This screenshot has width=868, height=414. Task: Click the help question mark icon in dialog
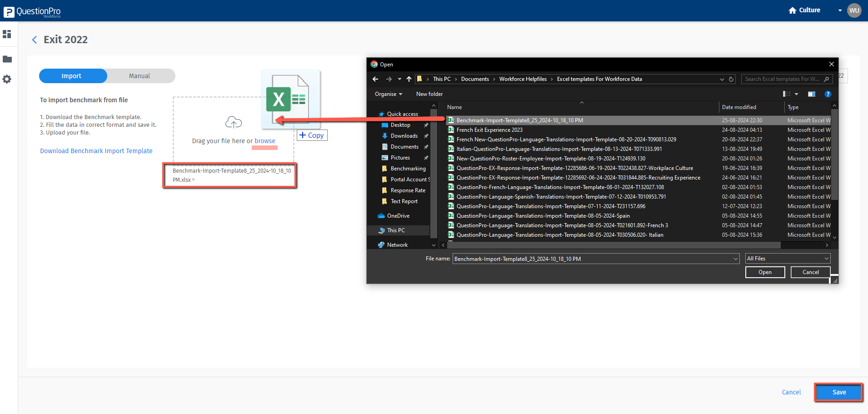[x=828, y=94]
